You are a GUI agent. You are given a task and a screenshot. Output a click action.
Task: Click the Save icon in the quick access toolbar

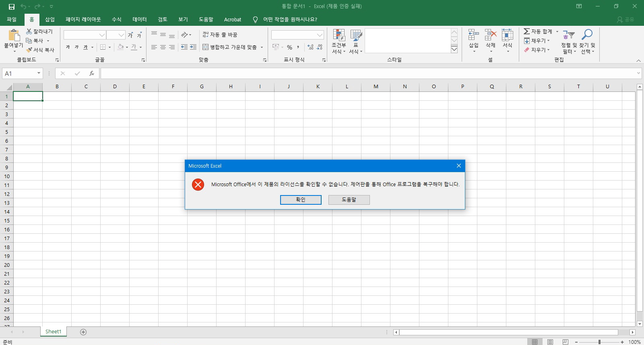click(x=12, y=6)
